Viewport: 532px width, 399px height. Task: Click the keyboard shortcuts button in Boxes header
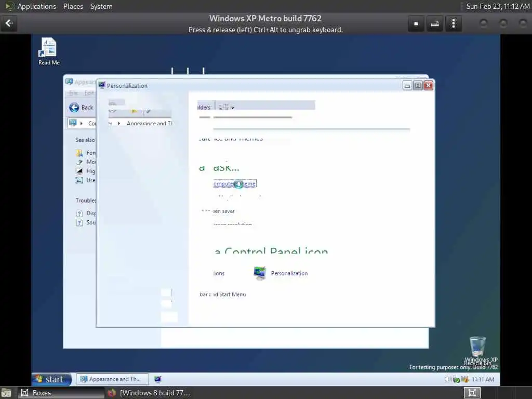(x=435, y=24)
